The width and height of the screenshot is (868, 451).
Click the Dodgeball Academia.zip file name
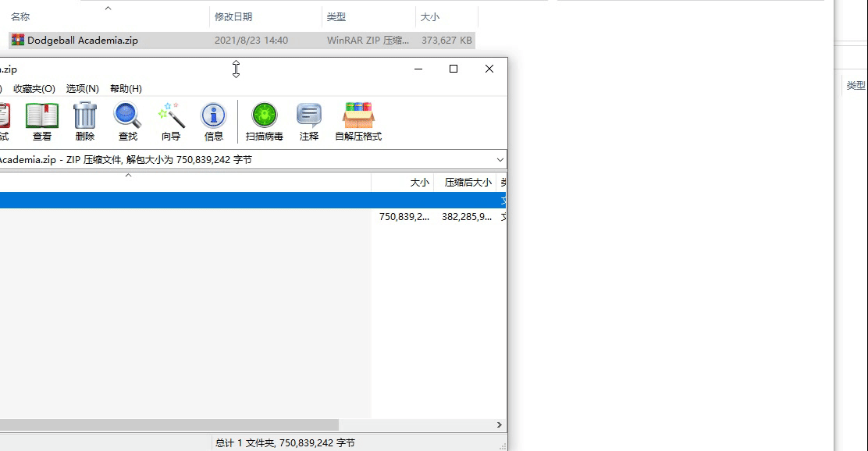click(83, 41)
